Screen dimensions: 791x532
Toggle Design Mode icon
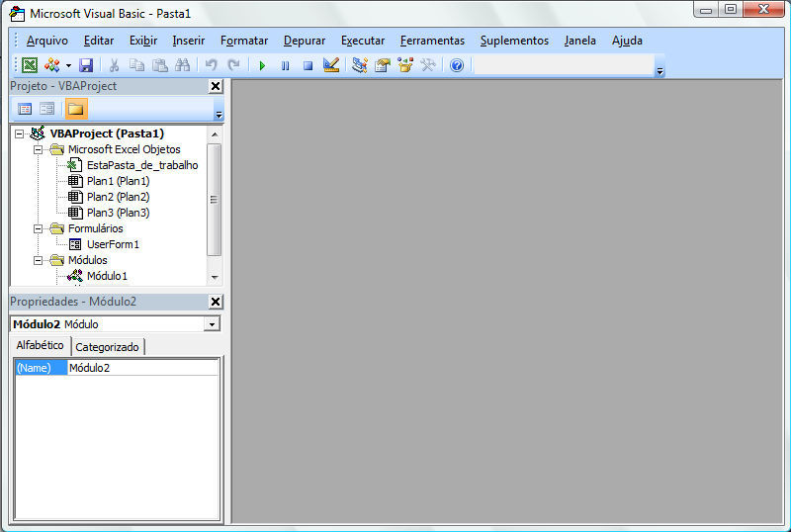pyautogui.click(x=331, y=65)
